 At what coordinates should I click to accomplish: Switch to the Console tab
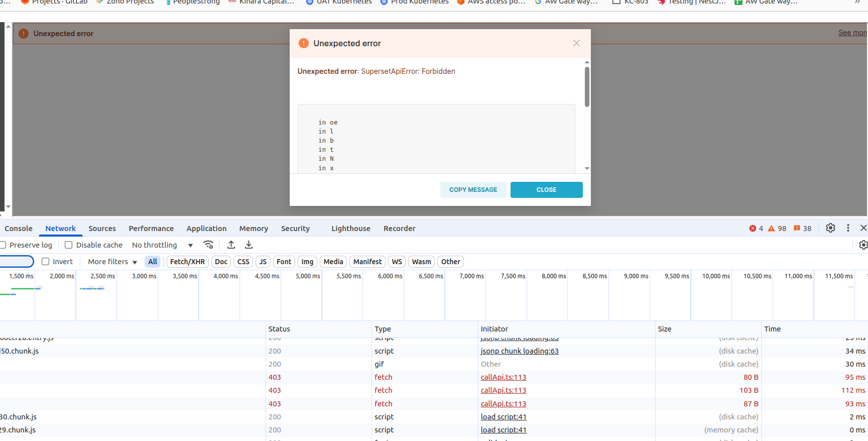(x=19, y=229)
